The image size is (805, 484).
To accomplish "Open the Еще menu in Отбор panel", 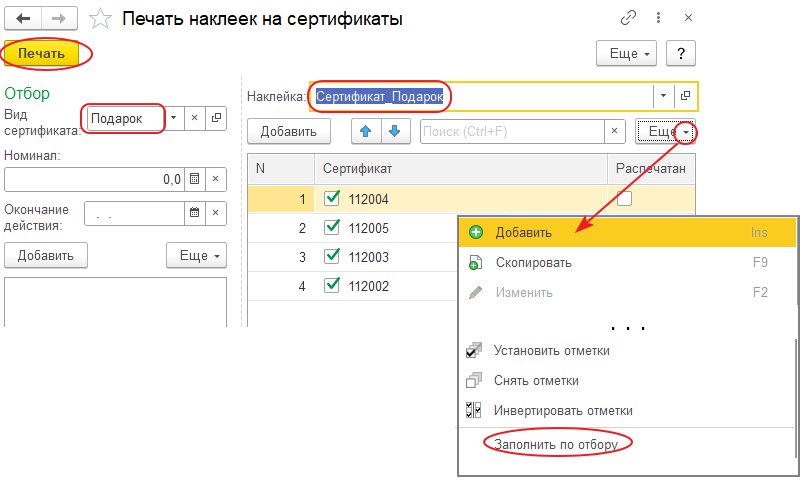I will pos(197,256).
